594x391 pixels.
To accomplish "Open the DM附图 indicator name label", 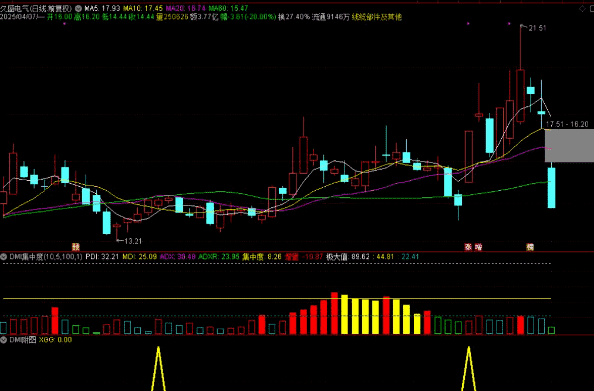I will 23,340.
